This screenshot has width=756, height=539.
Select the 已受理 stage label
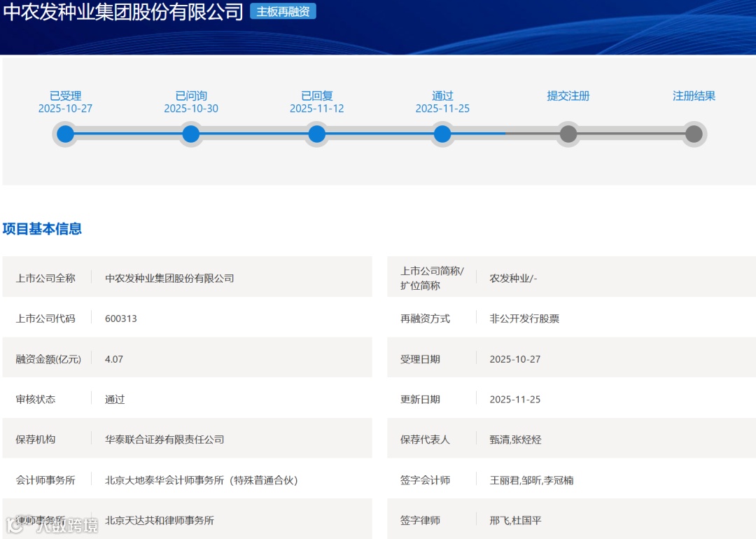click(x=66, y=95)
